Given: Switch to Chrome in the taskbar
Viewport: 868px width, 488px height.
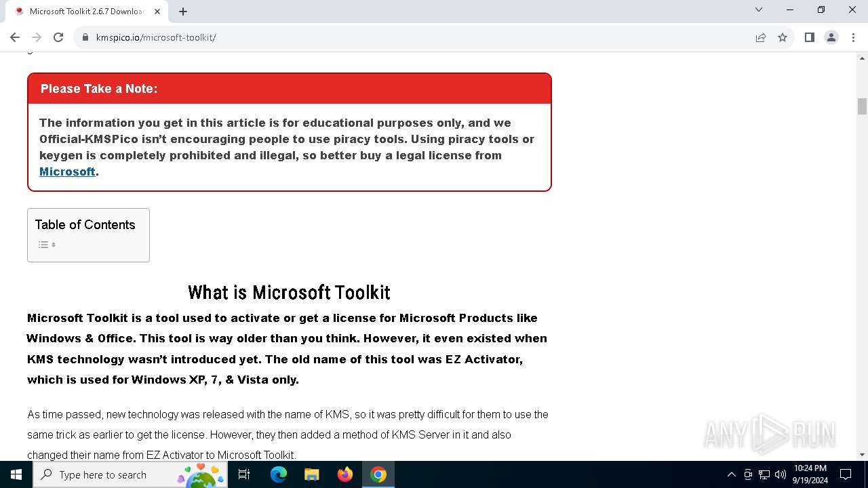Looking at the screenshot, I should click(x=378, y=474).
